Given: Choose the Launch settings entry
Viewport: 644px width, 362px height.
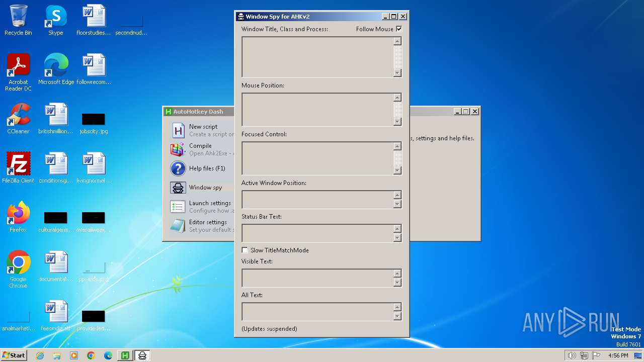Looking at the screenshot, I should [x=210, y=203].
